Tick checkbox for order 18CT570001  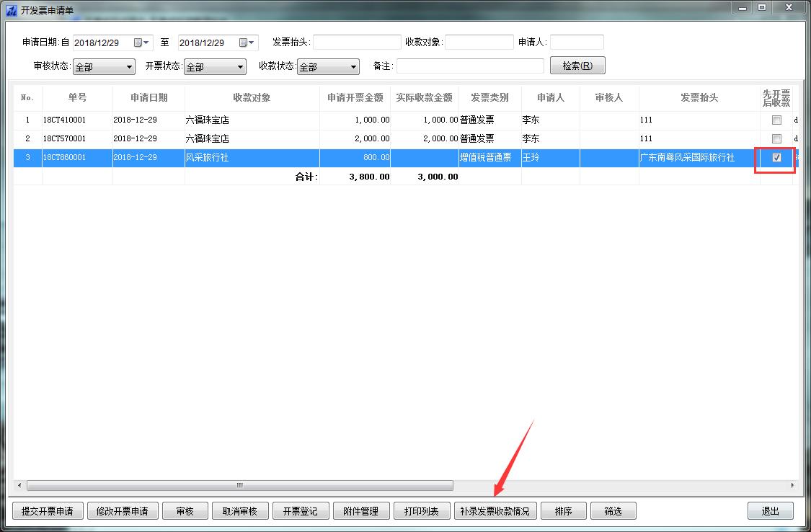(x=776, y=138)
